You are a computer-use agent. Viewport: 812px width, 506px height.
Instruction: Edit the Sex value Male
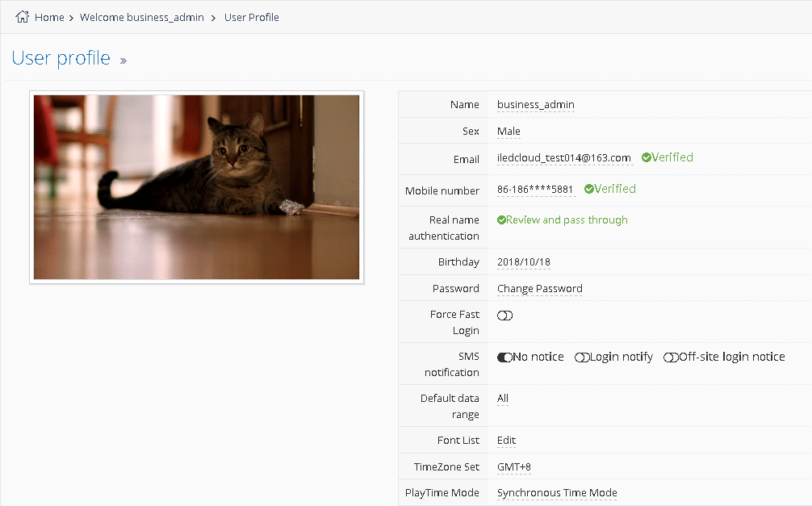[509, 132]
